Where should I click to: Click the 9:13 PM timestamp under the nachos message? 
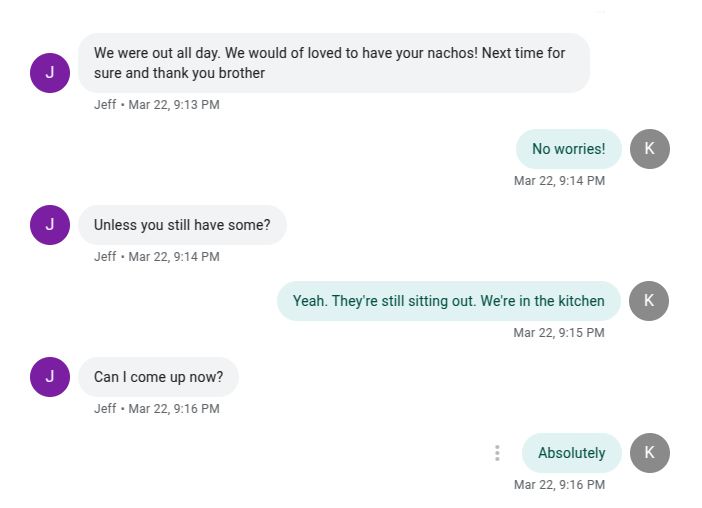(173, 105)
